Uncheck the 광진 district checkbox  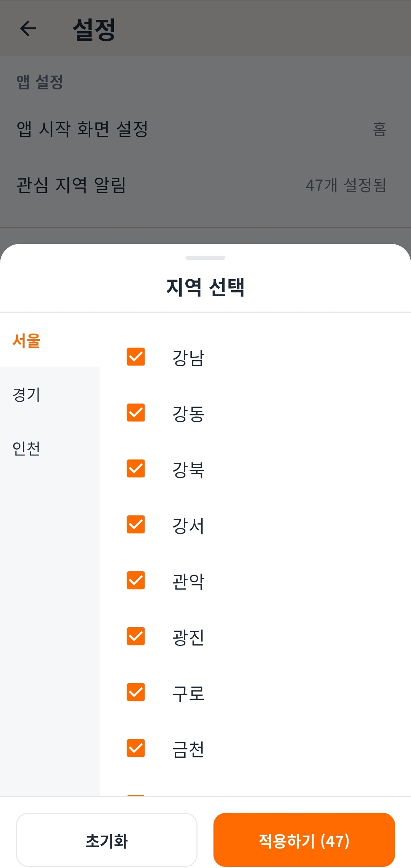[136, 636]
